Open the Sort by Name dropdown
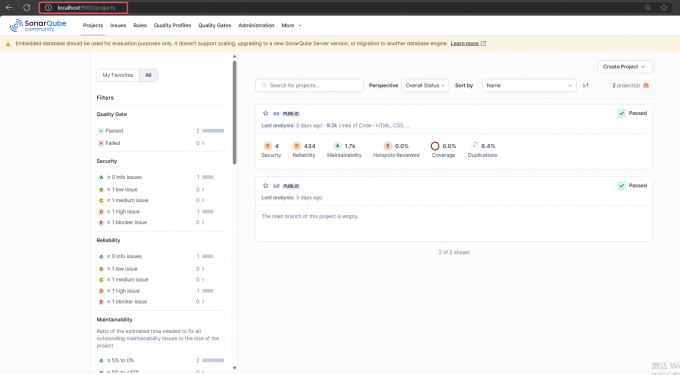 click(529, 85)
